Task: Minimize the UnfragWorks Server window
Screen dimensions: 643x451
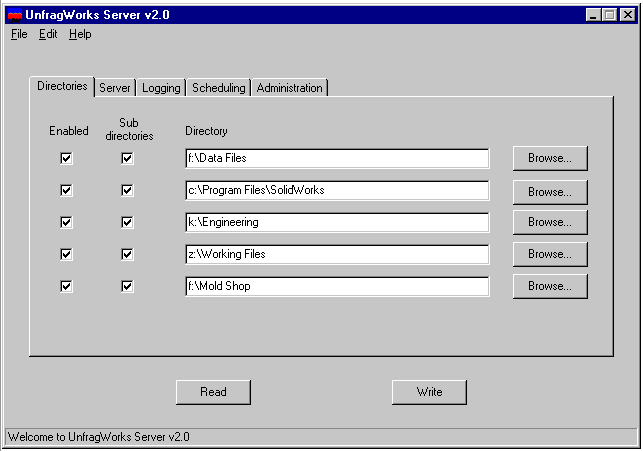Action: coord(593,15)
